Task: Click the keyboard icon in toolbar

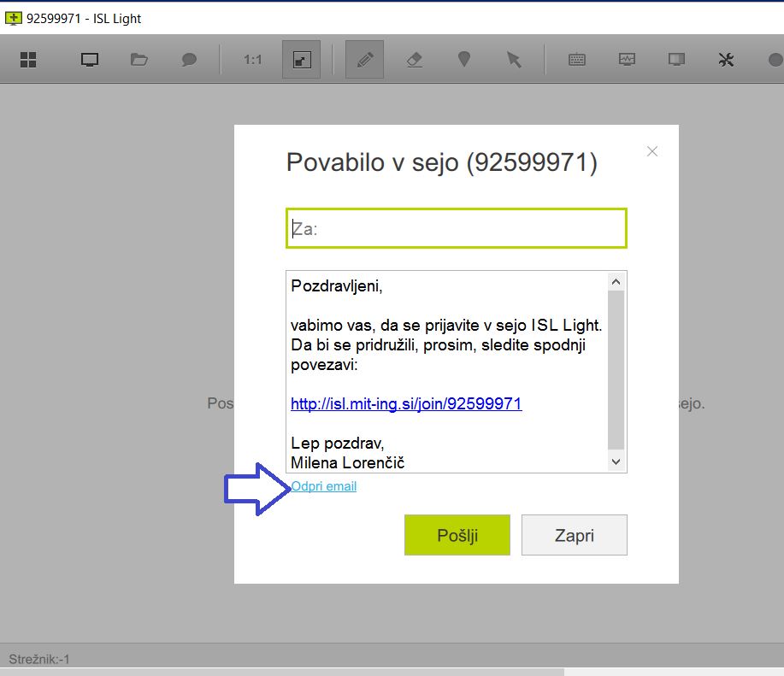Action: [x=577, y=60]
